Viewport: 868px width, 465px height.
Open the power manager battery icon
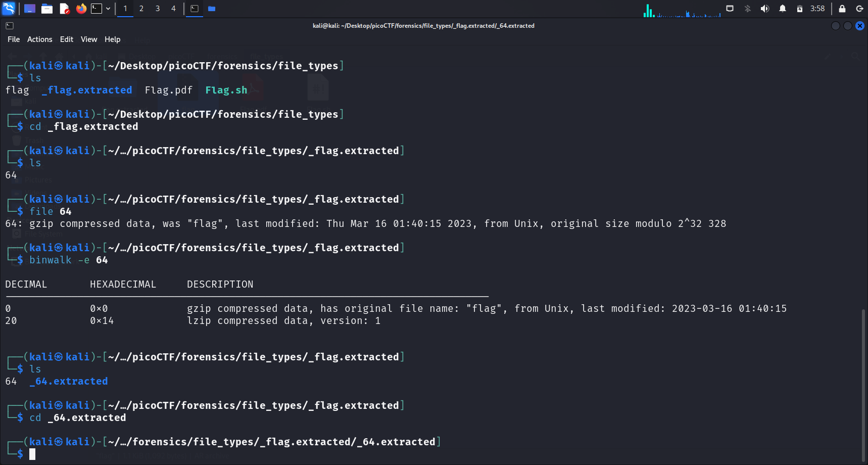point(799,9)
